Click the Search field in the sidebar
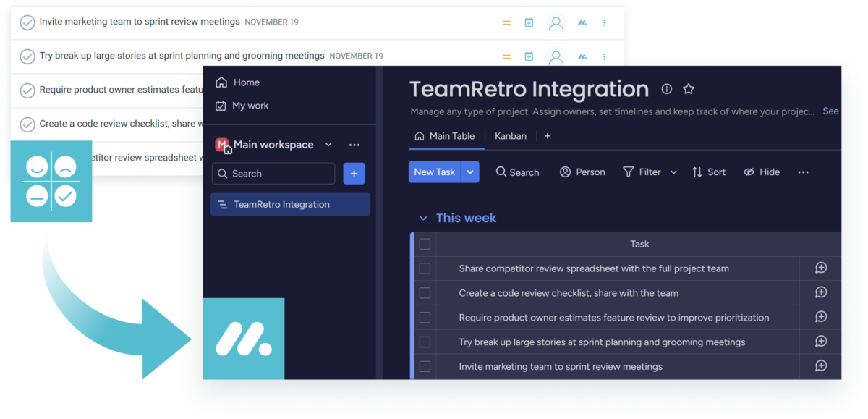The image size is (868, 419). pos(273,174)
